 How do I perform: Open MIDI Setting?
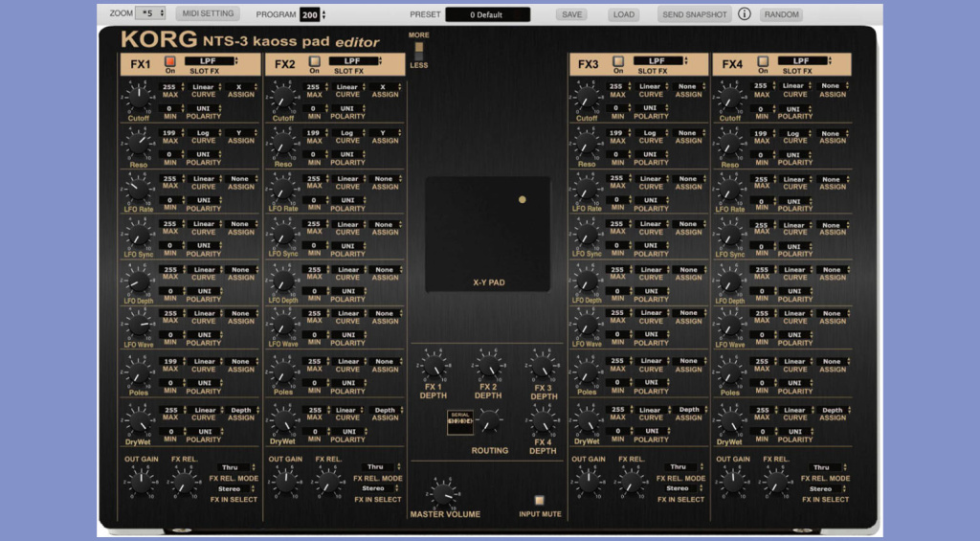(208, 14)
